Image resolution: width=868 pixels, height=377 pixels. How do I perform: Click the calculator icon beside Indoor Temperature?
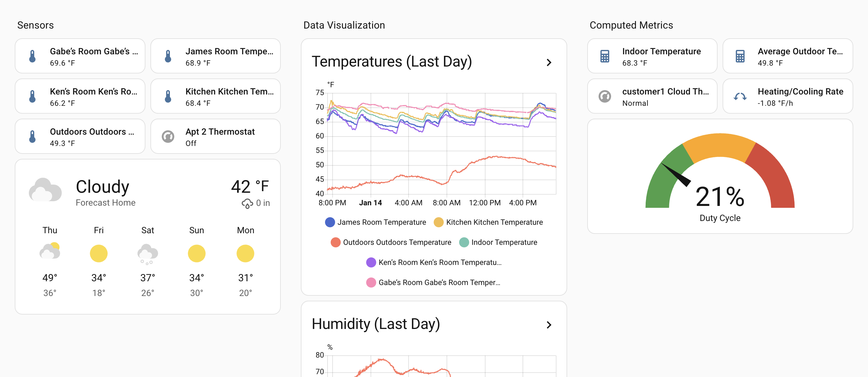click(605, 56)
